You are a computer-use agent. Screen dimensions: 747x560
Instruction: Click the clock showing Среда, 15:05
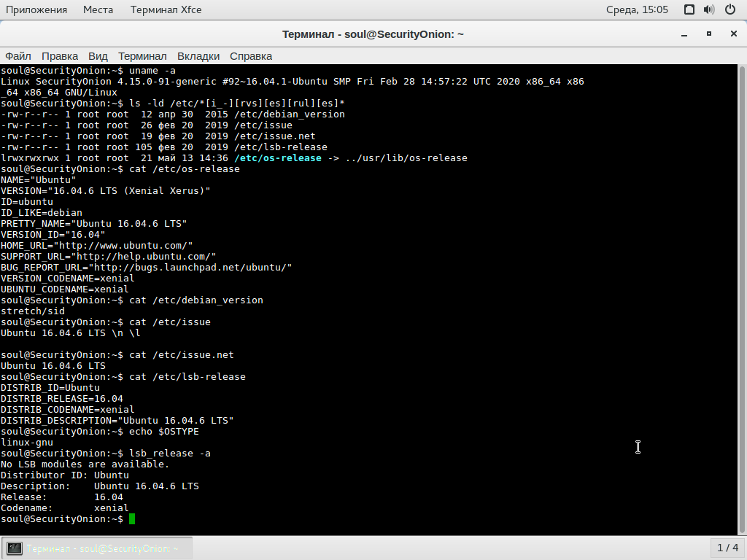(637, 9)
